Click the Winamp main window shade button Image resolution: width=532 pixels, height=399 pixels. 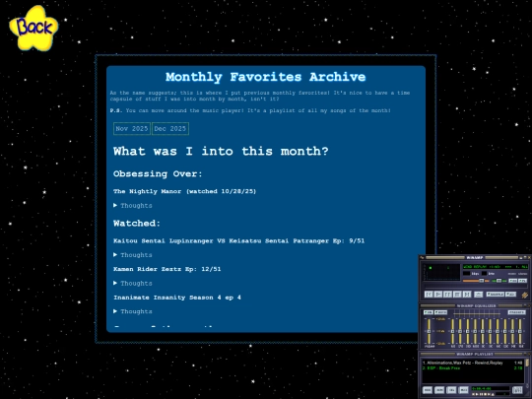pyautogui.click(x=525, y=257)
